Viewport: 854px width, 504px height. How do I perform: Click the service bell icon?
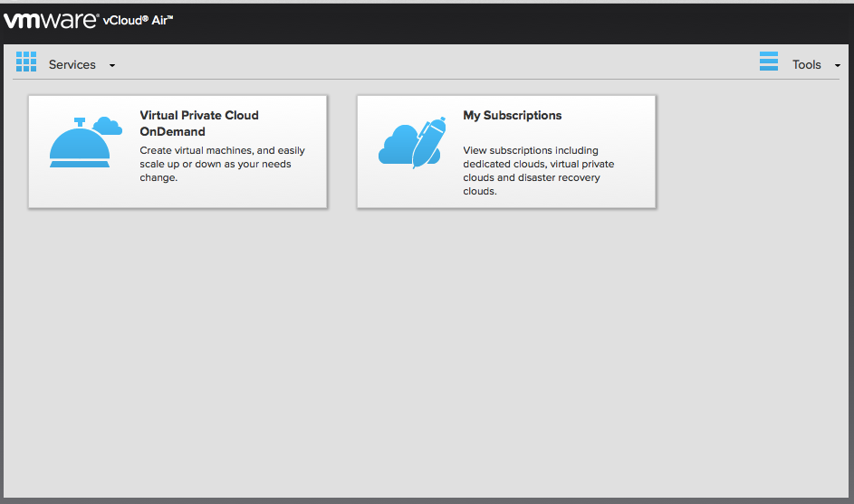(80, 144)
